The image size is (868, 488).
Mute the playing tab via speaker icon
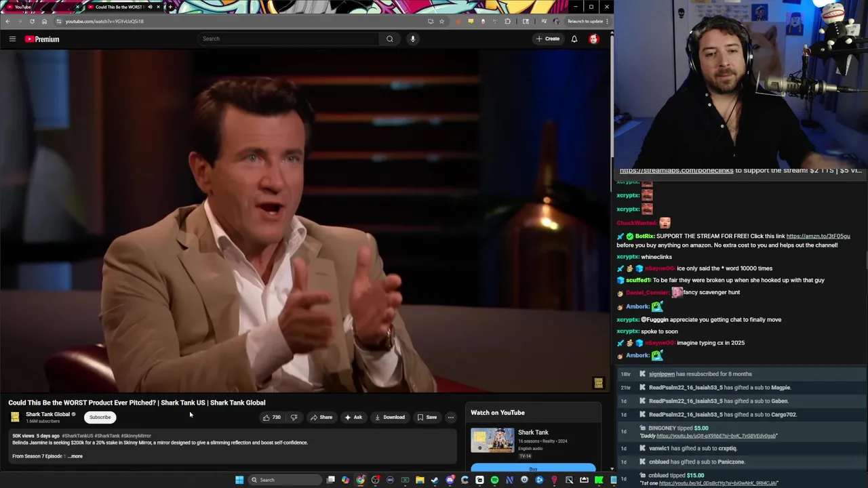[x=150, y=7]
